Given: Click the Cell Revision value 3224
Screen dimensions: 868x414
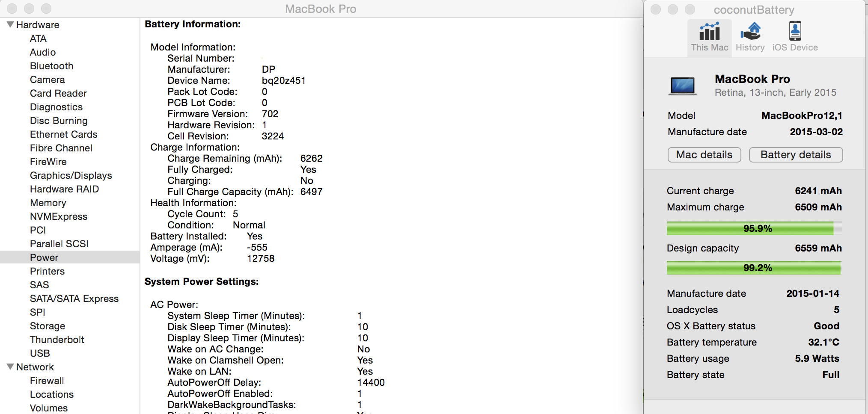Looking at the screenshot, I should pyautogui.click(x=273, y=136).
